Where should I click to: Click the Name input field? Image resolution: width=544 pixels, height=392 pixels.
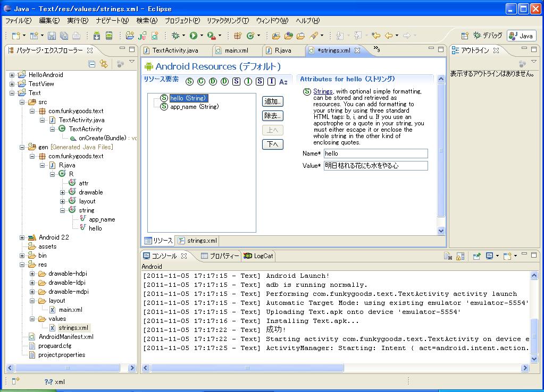pos(376,154)
